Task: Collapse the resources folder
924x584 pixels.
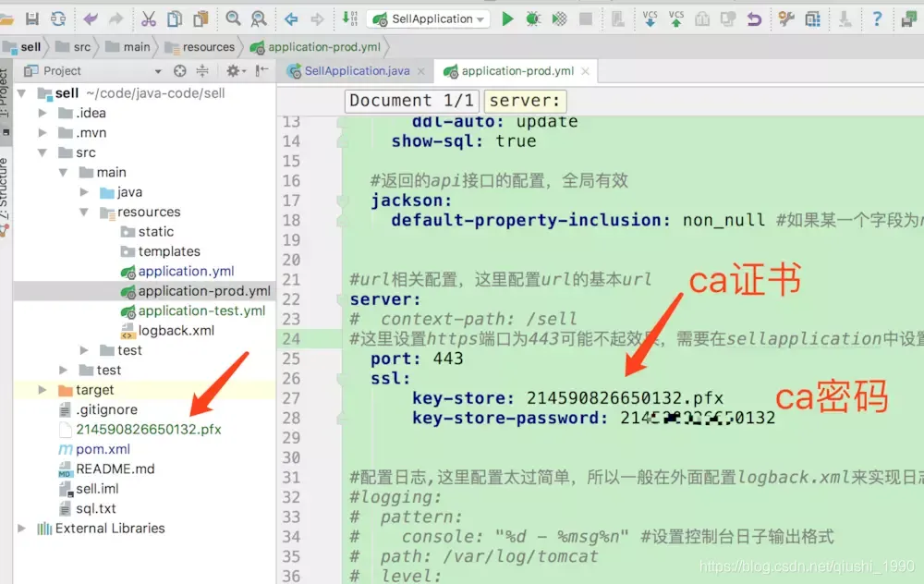Action: pos(84,212)
